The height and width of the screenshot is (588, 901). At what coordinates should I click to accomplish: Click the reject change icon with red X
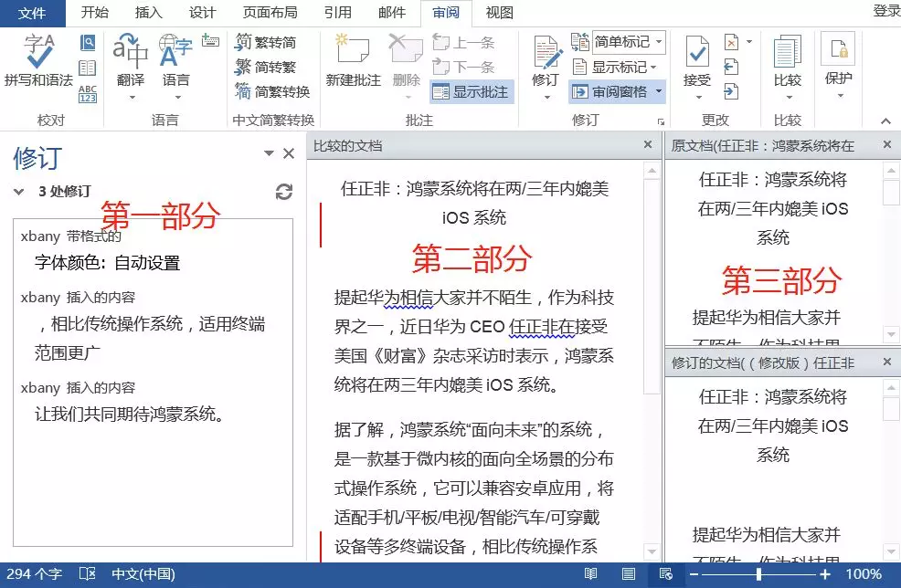click(731, 42)
